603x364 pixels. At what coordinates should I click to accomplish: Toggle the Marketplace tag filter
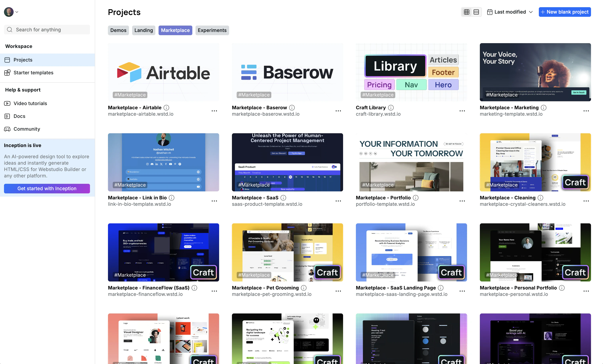(x=175, y=30)
